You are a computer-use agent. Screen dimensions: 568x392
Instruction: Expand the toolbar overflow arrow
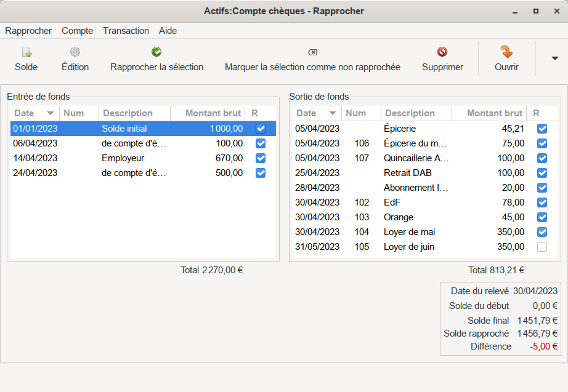pyautogui.click(x=554, y=58)
